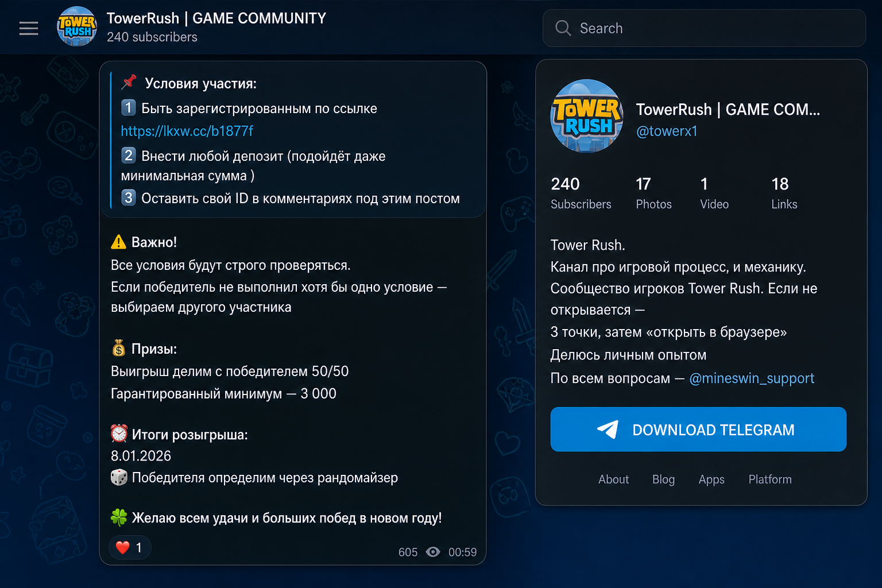Open the large TowerRush channel photo
882x588 pixels.
(587, 116)
